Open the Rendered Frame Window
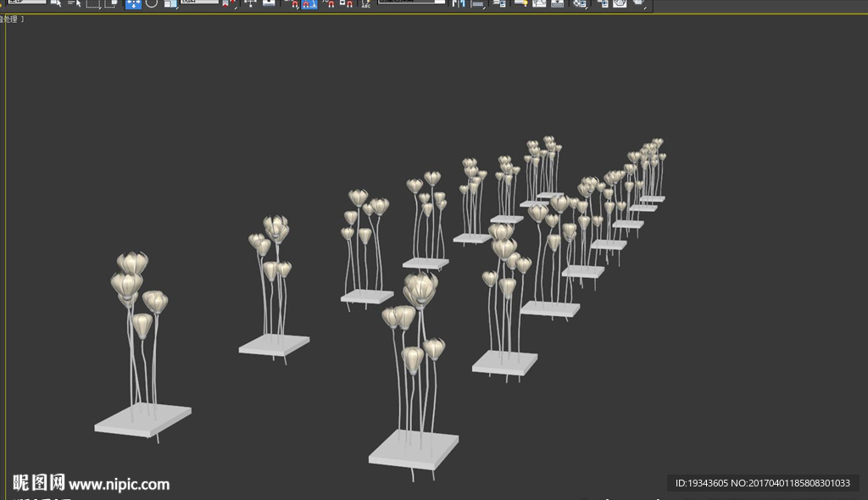Screen dimensions: 868x500 pyautogui.click(x=620, y=3)
